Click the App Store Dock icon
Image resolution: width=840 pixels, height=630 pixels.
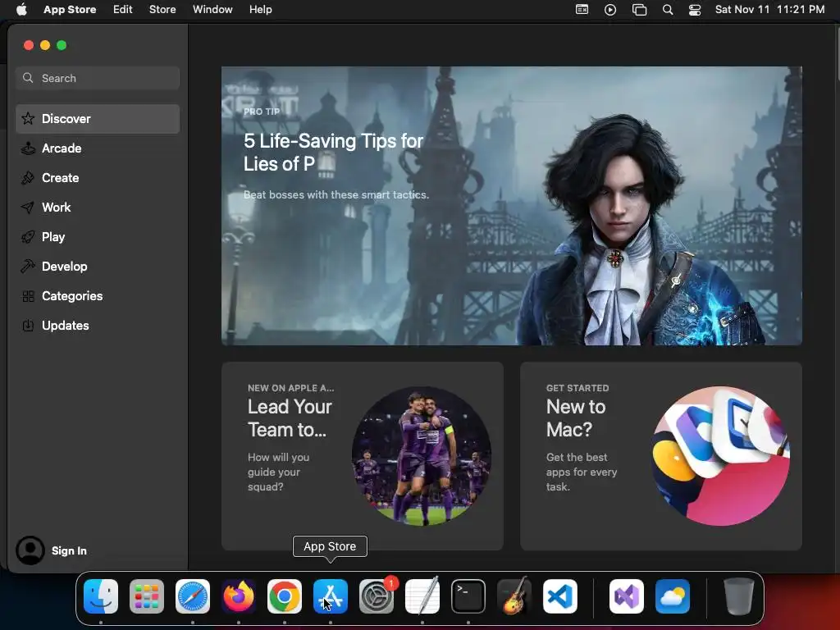coord(331,596)
